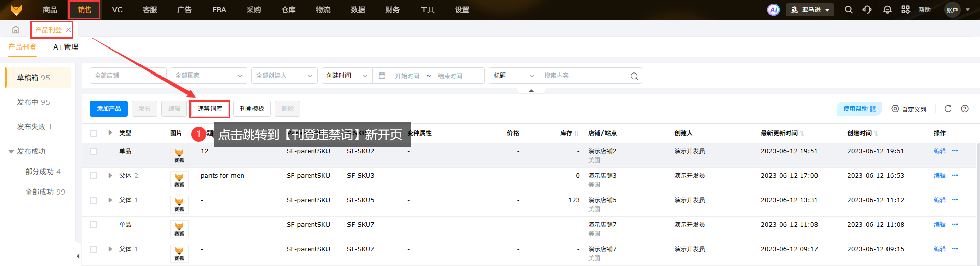980x266 pixels.
Task: Expand all rows via header triangle
Action: (x=110, y=133)
